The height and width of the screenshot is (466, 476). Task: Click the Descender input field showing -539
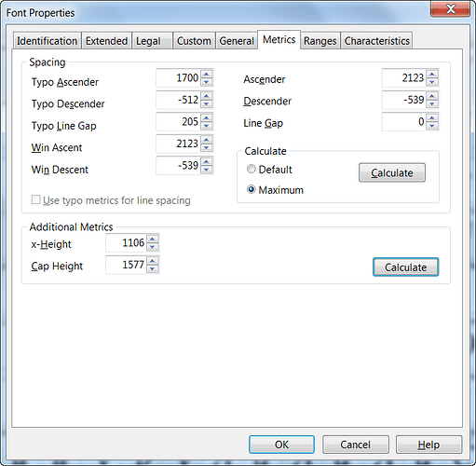click(404, 100)
